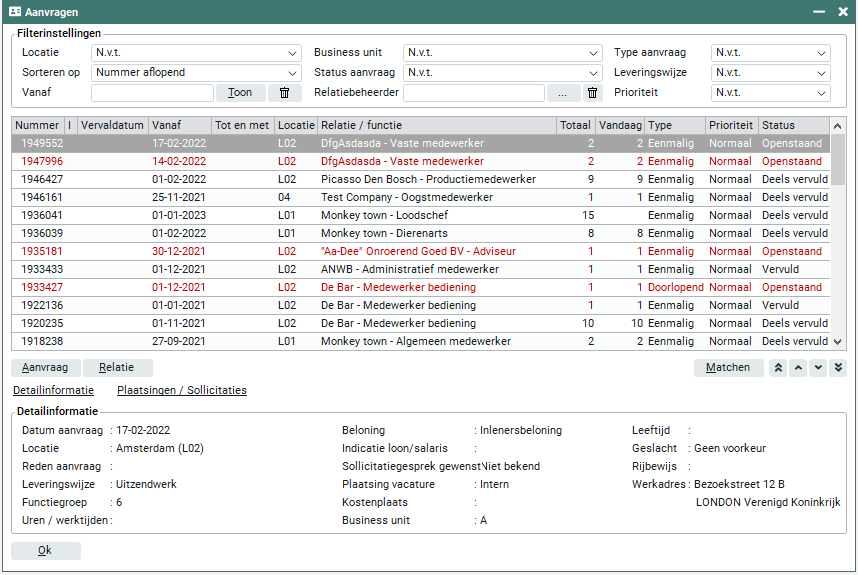Open the Prioriteit dropdown
This screenshot has height=575, width=858.
pos(821,93)
